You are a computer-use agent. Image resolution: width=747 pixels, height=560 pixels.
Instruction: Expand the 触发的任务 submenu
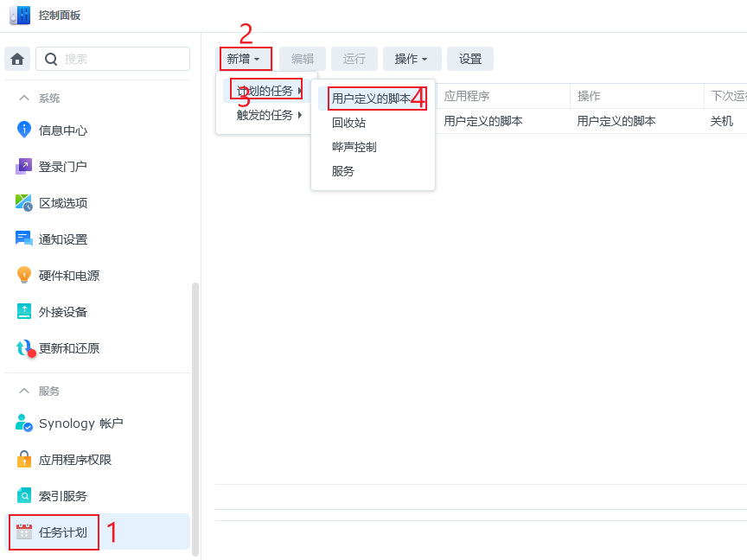pyautogui.click(x=268, y=115)
